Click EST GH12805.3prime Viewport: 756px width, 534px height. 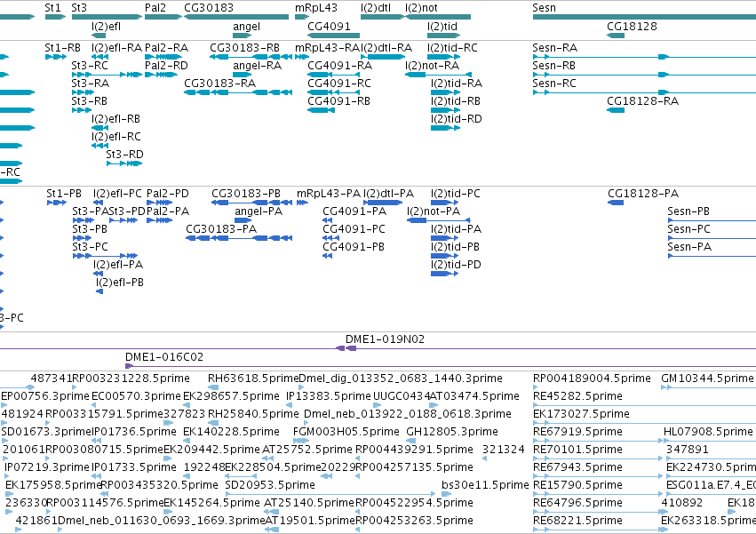tap(452, 432)
